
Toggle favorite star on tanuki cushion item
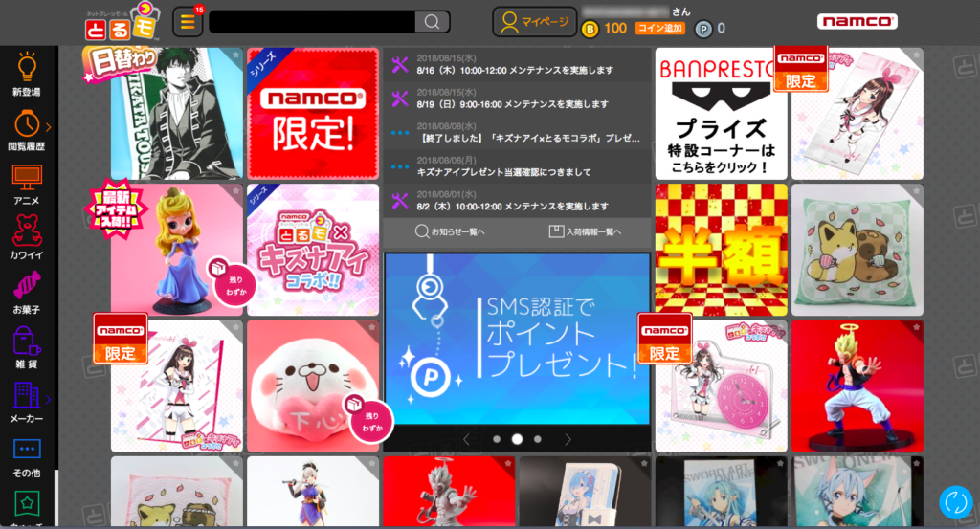click(x=916, y=191)
